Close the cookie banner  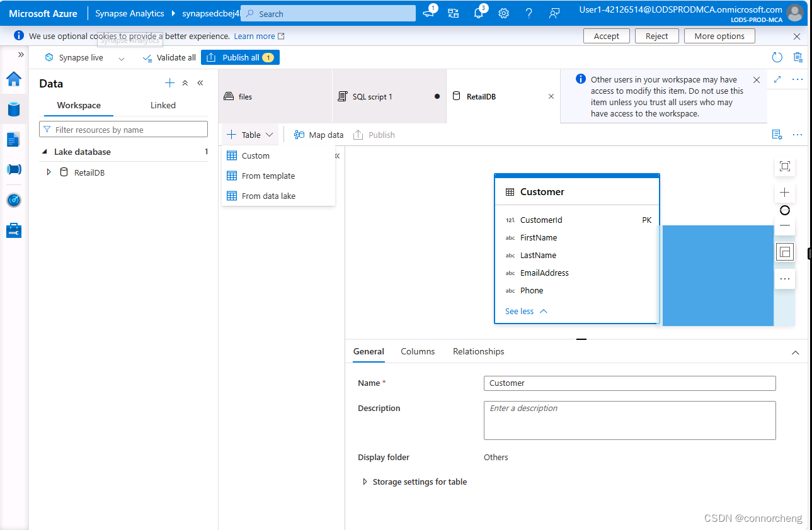coord(797,37)
